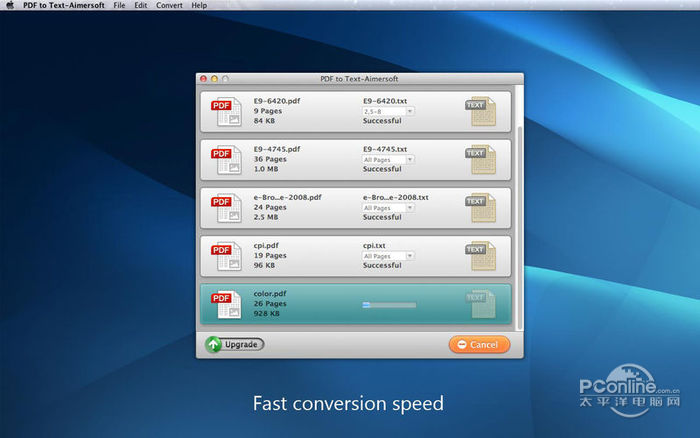Select the cpi.pdf file name

(x=266, y=246)
